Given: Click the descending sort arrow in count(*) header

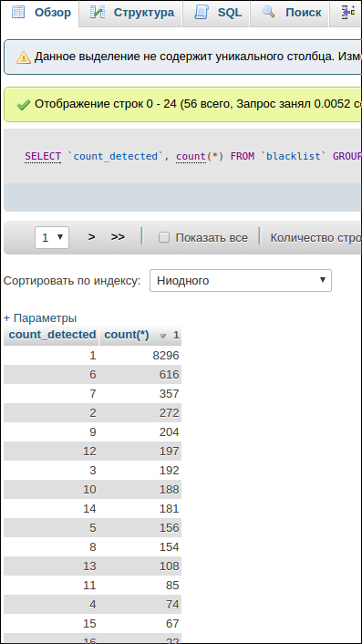Looking at the screenshot, I should pyautogui.click(x=163, y=336).
